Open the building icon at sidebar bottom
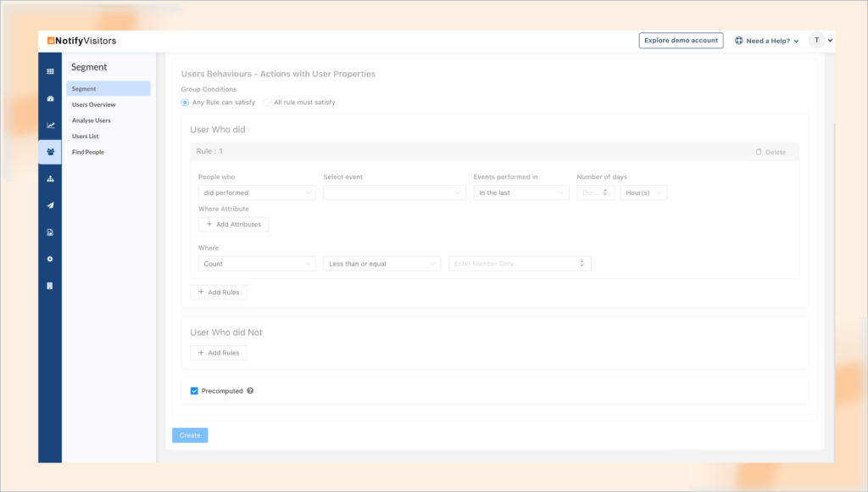The height and width of the screenshot is (492, 868). coord(50,286)
